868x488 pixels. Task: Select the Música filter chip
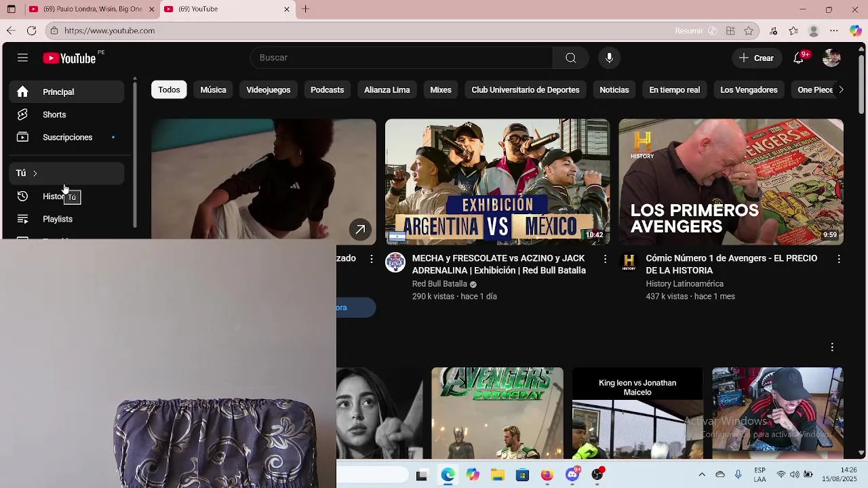tap(213, 89)
